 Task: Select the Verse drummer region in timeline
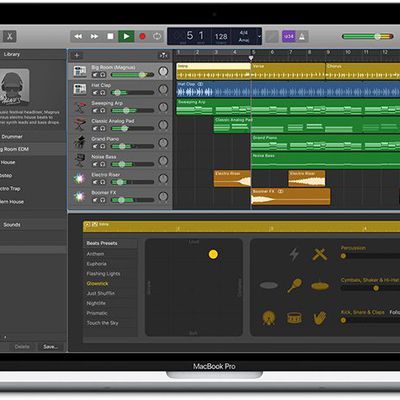288,71
